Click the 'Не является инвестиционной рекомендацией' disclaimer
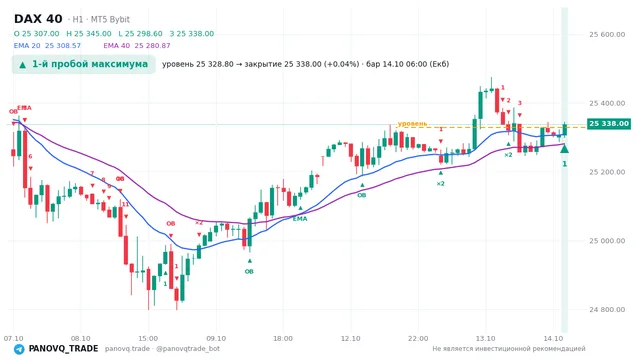Viewport: 640px width, 360px height. [x=509, y=349]
